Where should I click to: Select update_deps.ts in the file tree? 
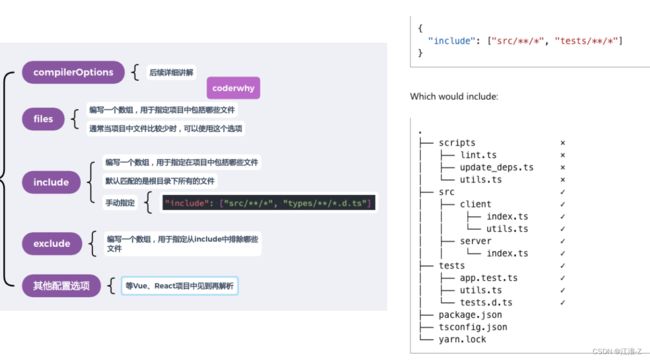tap(496, 167)
